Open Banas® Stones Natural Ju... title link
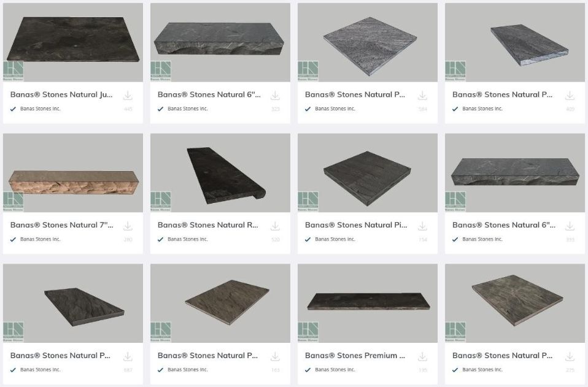The height and width of the screenshot is (387, 588). click(x=61, y=94)
